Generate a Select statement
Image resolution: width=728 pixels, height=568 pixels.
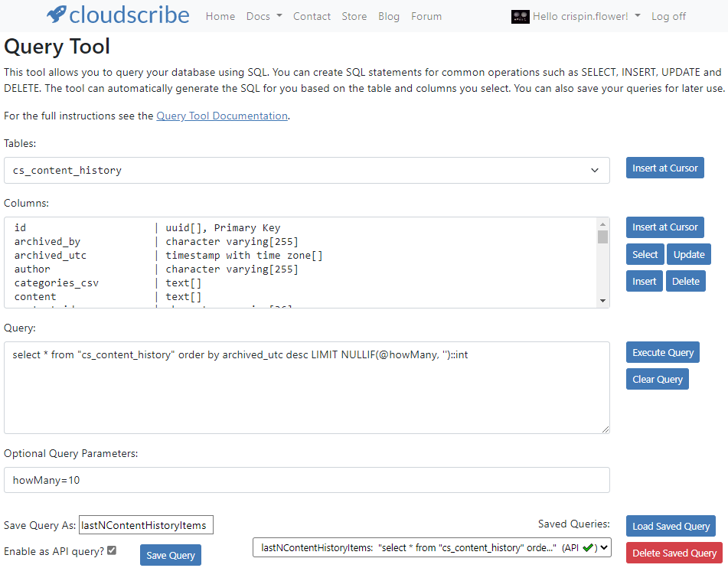click(645, 254)
